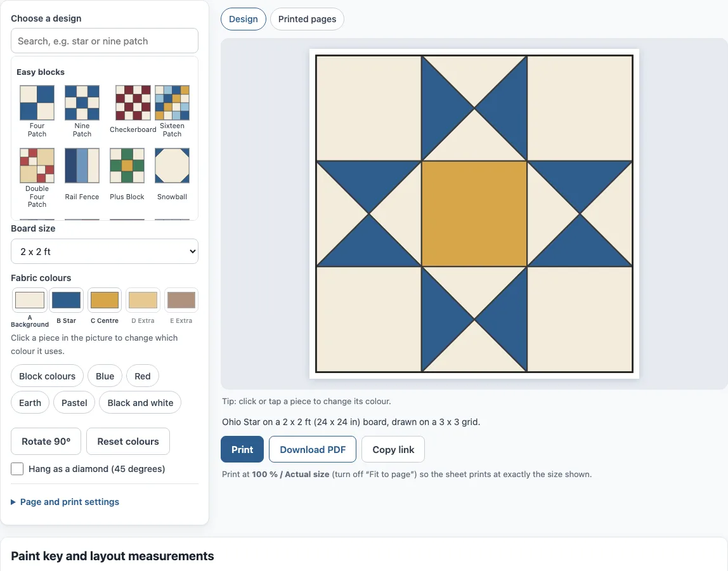The width and height of the screenshot is (728, 571).
Task: Apply the Pastel palette
Action: click(74, 403)
